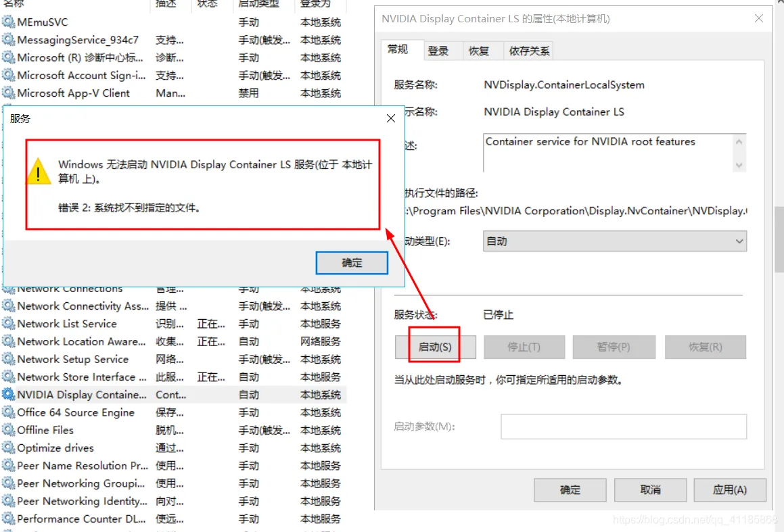Click the 启动参数(M) input field
This screenshot has height=532, width=784.
point(624,427)
